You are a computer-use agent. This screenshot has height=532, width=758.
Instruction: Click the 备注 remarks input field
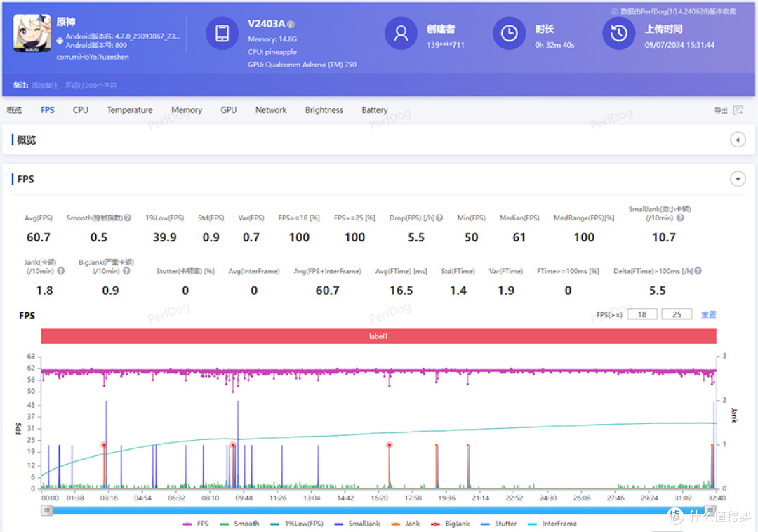pos(74,86)
